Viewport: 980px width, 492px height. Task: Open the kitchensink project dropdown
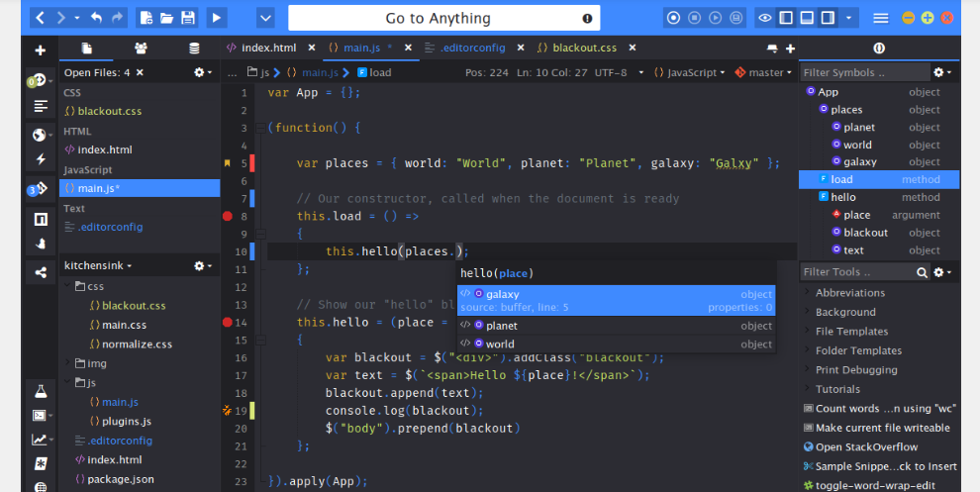(x=97, y=265)
